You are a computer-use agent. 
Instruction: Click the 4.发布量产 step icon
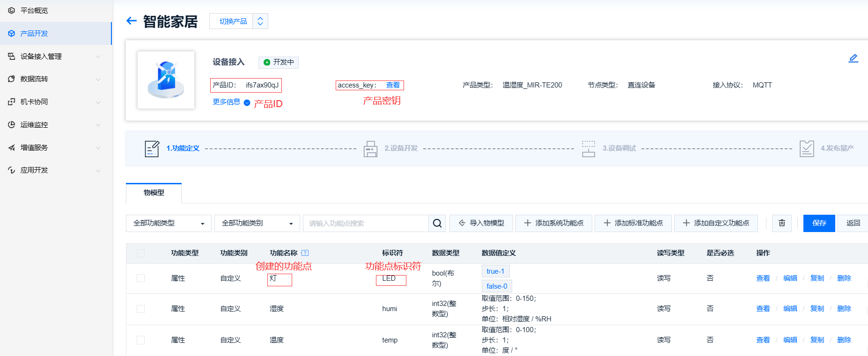coord(807,148)
